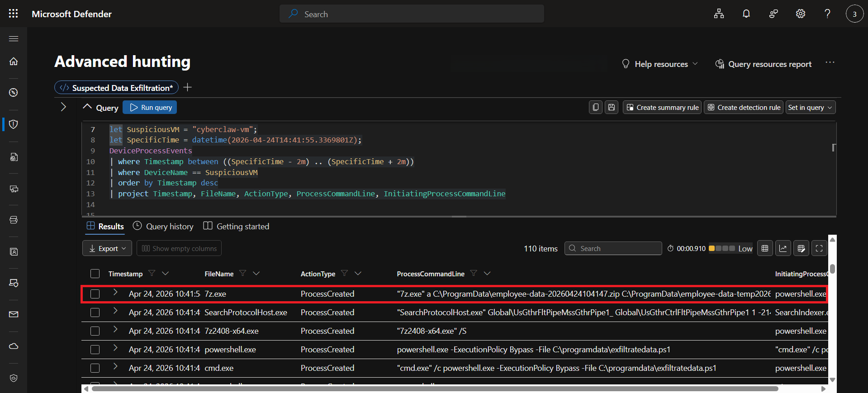Save the query with the disk icon

[612, 107]
